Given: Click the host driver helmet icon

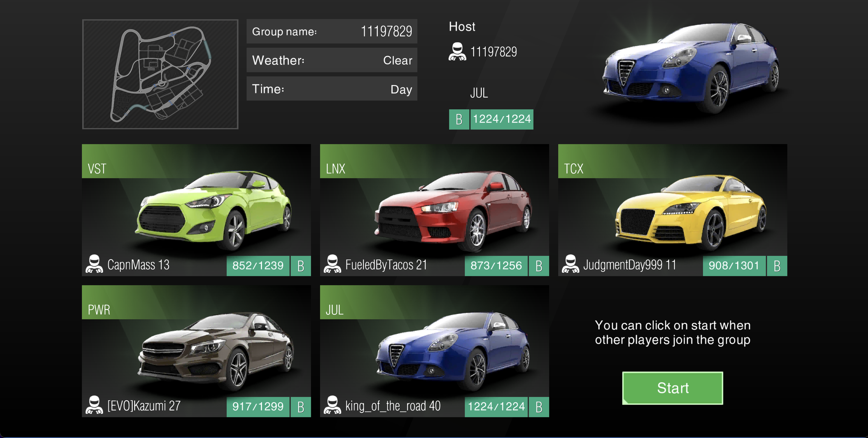Looking at the screenshot, I should 457,52.
